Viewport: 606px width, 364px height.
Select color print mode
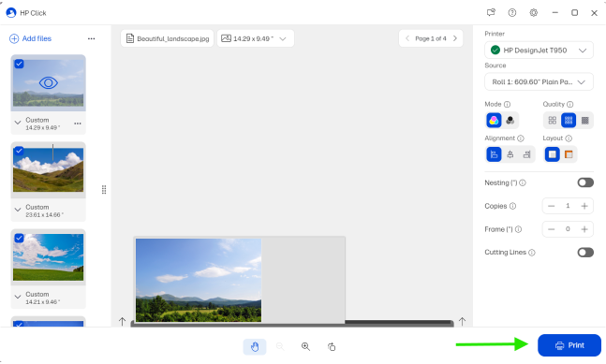coord(494,121)
